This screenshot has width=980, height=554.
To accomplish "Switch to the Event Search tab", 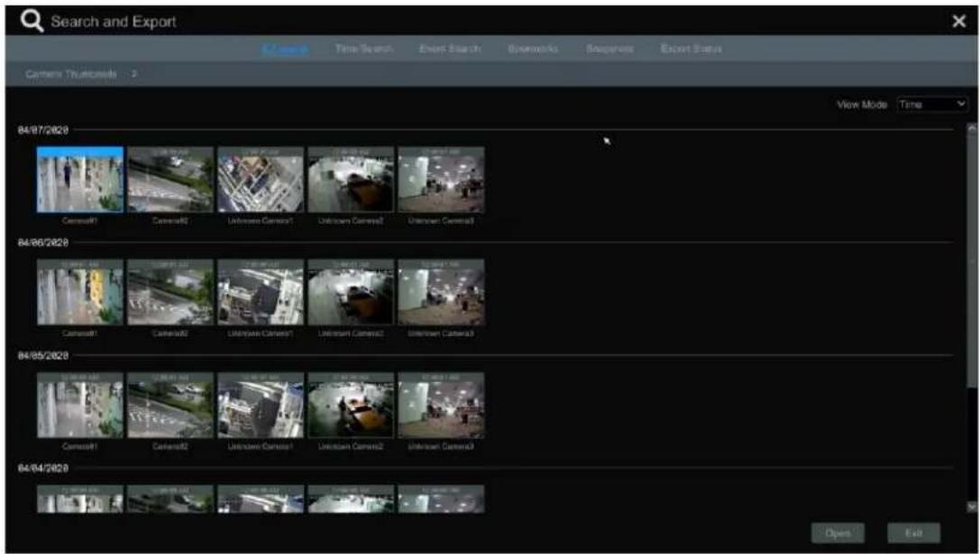I will (x=450, y=49).
